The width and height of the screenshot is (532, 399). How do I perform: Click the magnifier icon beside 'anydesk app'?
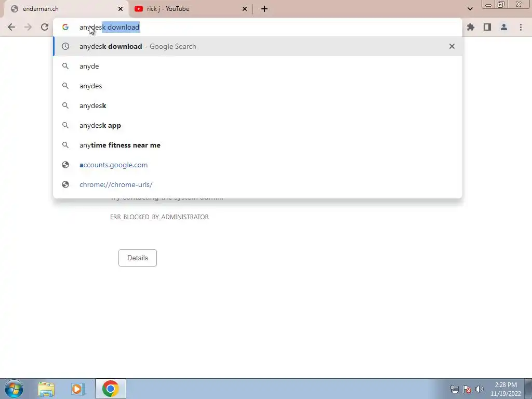pyautogui.click(x=65, y=125)
